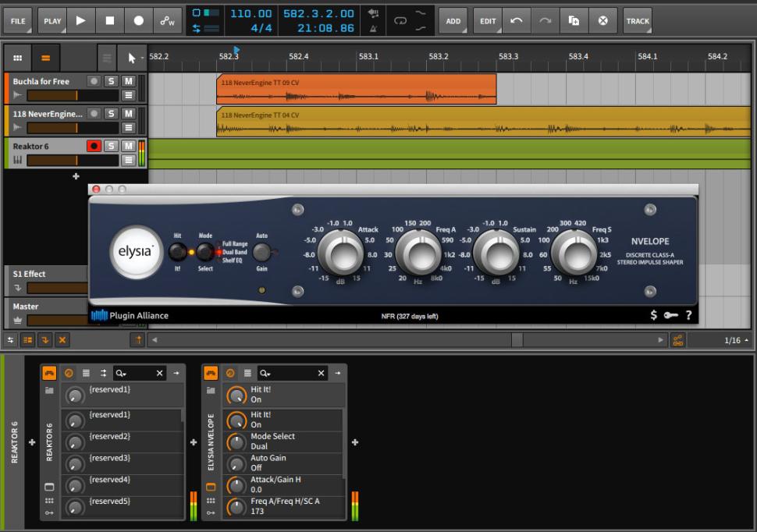The image size is (757, 532).
Task: Mute the Buchla for Free track
Action: [128, 81]
